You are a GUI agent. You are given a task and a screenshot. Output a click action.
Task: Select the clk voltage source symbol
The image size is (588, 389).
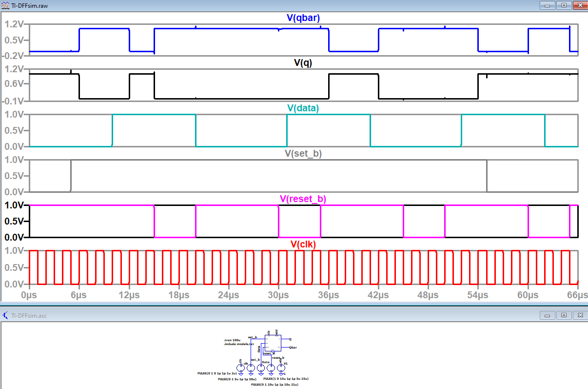coord(240,368)
